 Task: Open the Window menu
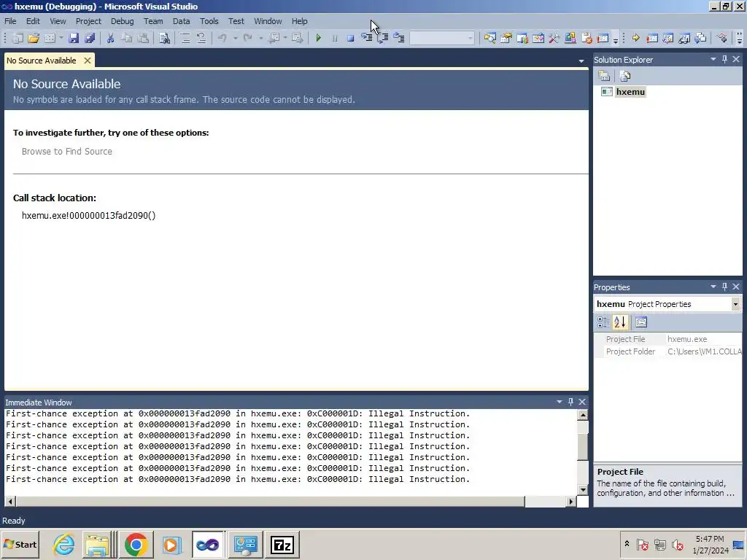click(x=268, y=21)
